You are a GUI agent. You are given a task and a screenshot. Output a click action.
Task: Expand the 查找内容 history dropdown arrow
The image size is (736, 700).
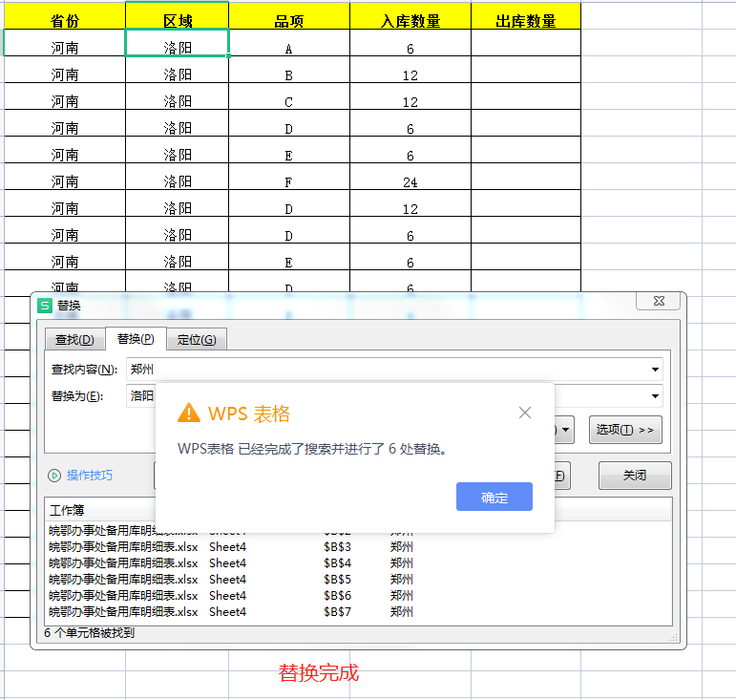coord(655,369)
